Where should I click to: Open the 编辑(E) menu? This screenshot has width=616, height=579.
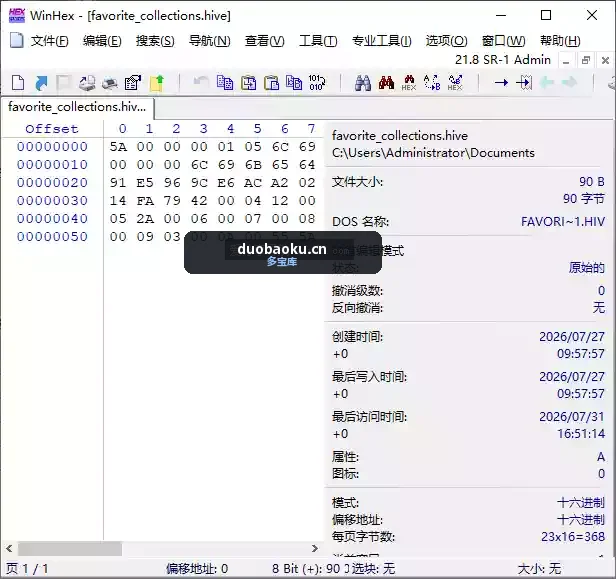[102, 40]
